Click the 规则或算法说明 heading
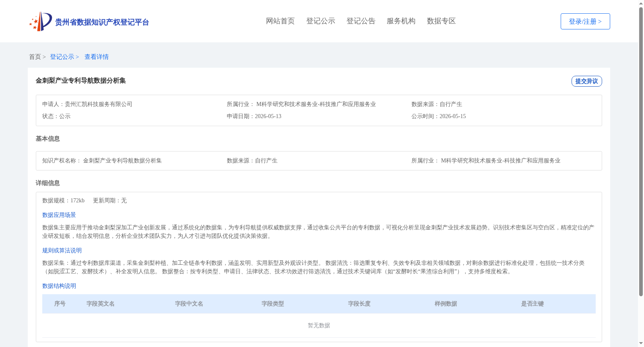Screen dimensions: 644x347 [62, 250]
